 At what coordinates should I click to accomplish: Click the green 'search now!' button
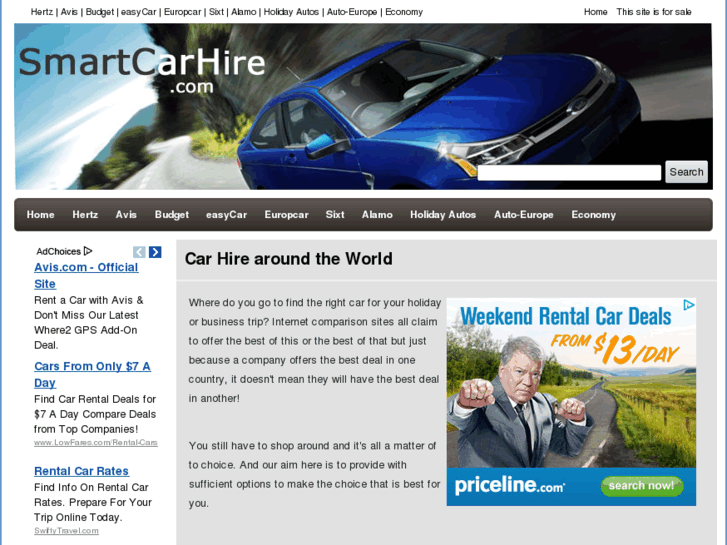[642, 486]
